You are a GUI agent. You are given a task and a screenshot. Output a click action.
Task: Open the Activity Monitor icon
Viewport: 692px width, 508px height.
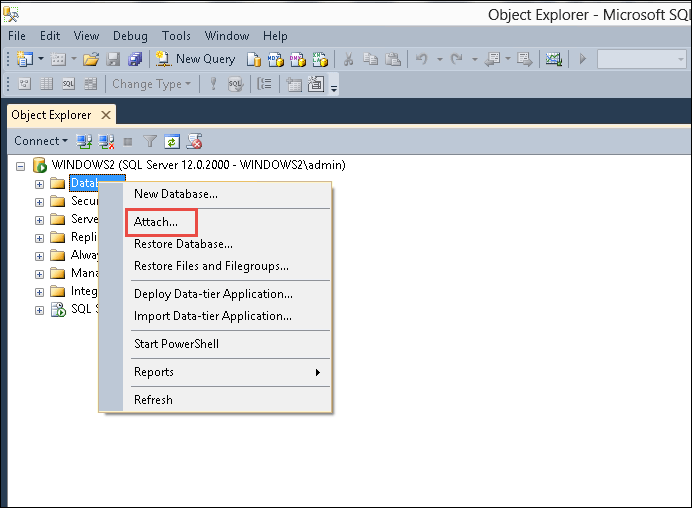(x=554, y=59)
